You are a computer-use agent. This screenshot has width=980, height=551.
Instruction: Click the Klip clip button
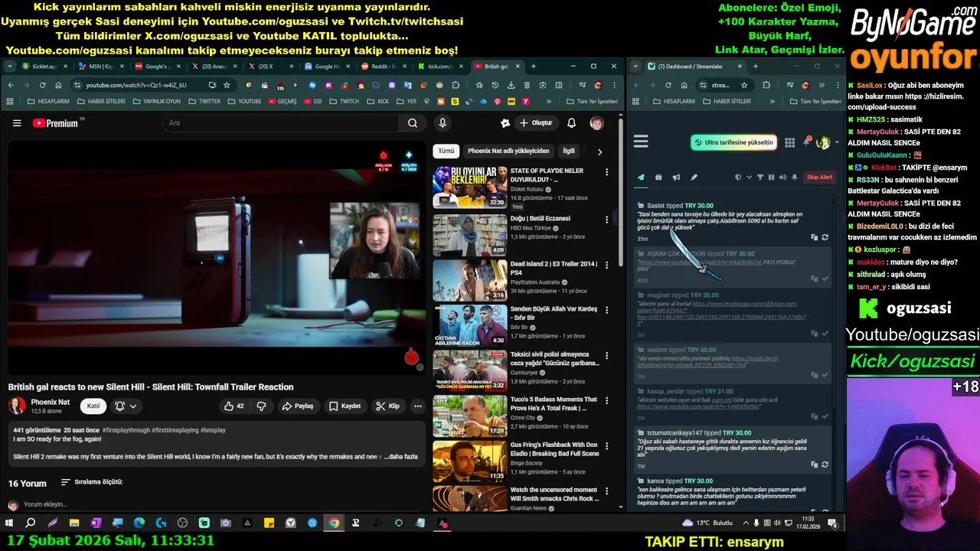pos(388,406)
